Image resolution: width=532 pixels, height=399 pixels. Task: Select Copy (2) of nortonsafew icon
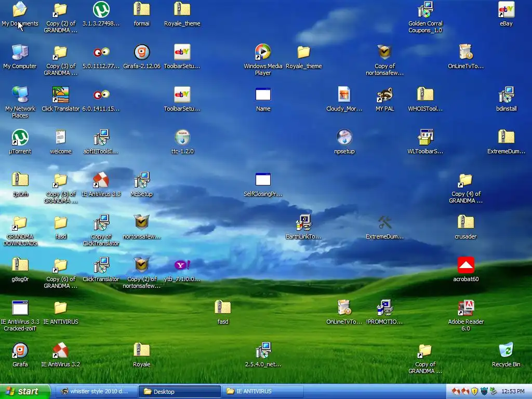(141, 273)
